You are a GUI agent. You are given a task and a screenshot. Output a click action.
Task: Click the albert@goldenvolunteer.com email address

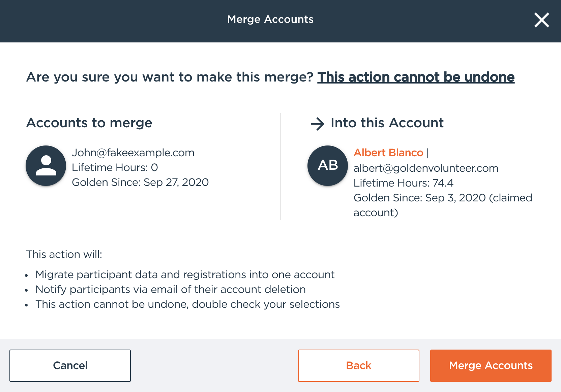[426, 168]
